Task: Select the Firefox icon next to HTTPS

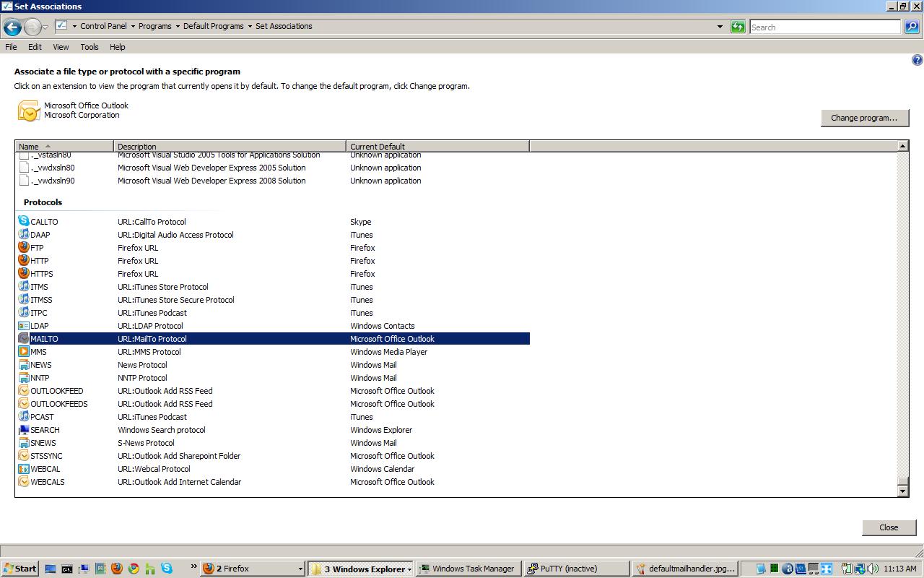Action: pos(24,273)
